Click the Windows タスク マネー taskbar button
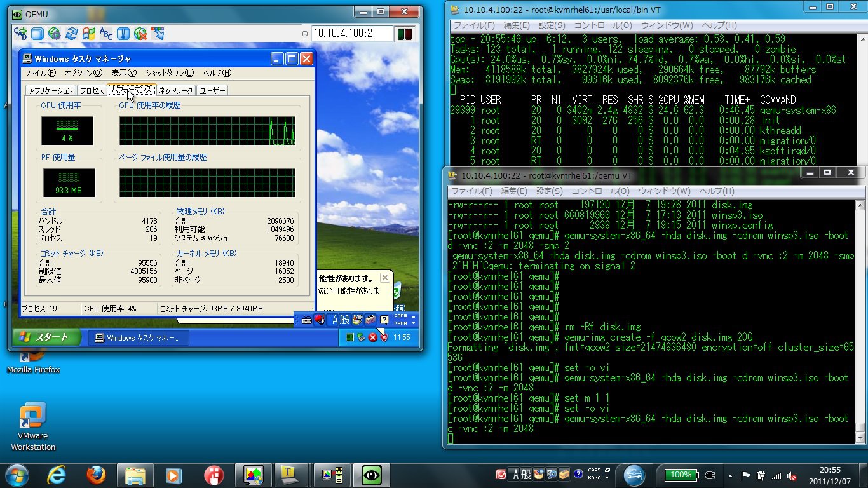Image resolution: width=868 pixels, height=488 pixels. pyautogui.click(x=137, y=337)
